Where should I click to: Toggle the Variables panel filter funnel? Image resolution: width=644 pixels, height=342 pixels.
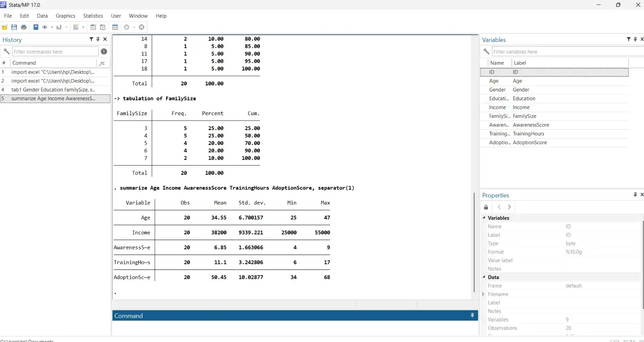coord(628,39)
